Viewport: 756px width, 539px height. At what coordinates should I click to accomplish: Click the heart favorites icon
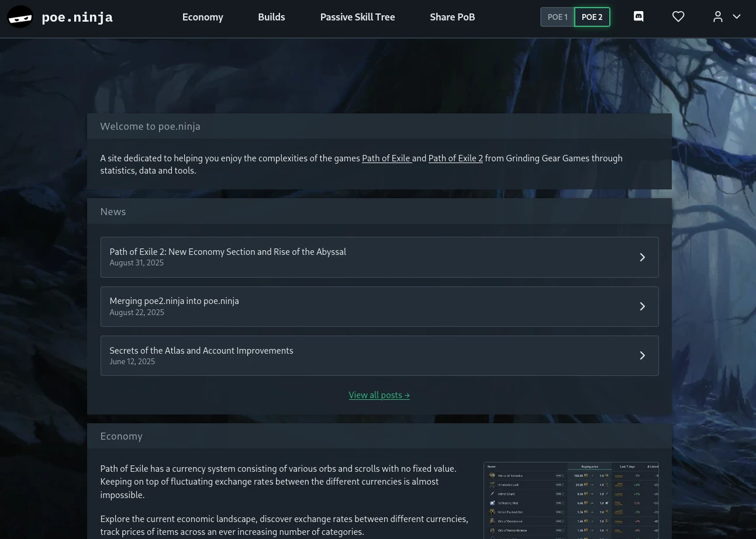678,17
